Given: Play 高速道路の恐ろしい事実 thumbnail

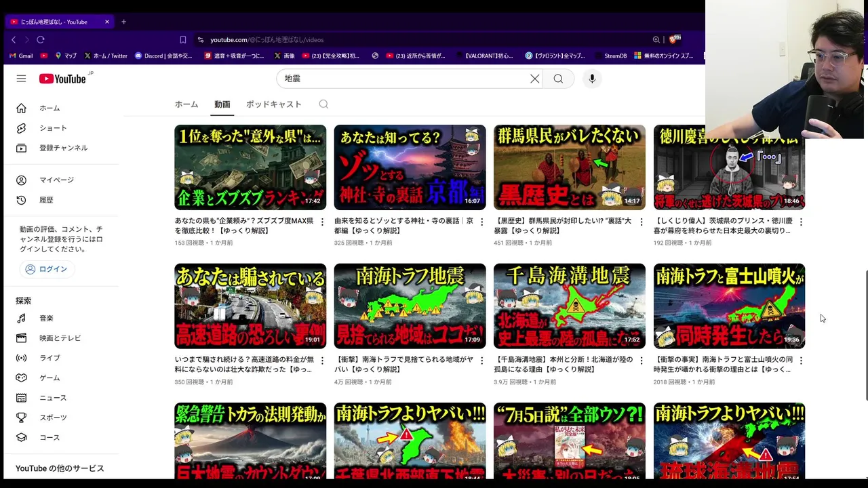Looking at the screenshot, I should tap(250, 306).
